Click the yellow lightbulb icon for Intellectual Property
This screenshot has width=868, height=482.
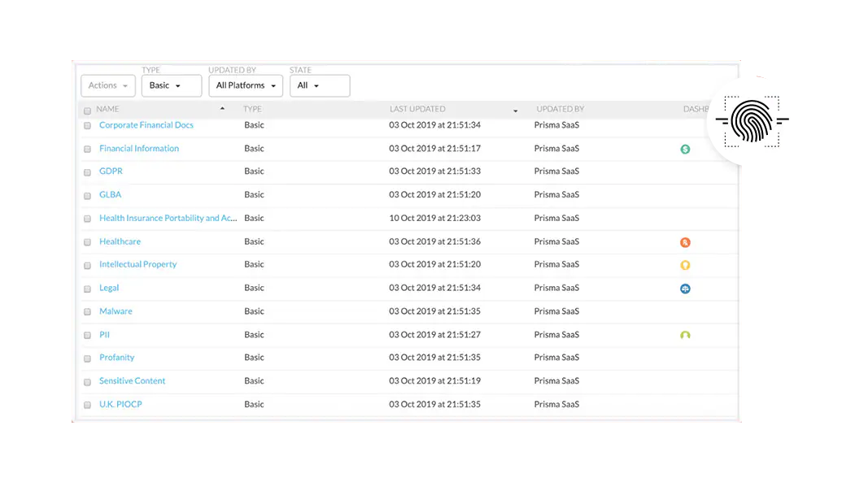coord(685,265)
